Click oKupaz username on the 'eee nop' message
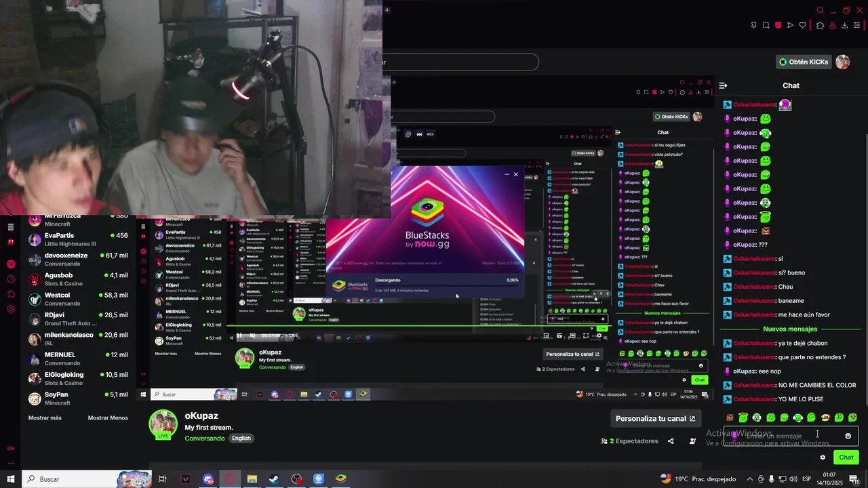 pos(745,371)
